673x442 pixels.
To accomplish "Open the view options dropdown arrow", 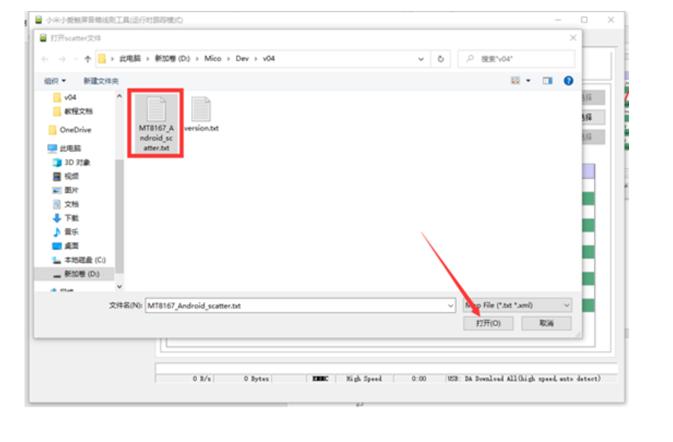I will 528,81.
